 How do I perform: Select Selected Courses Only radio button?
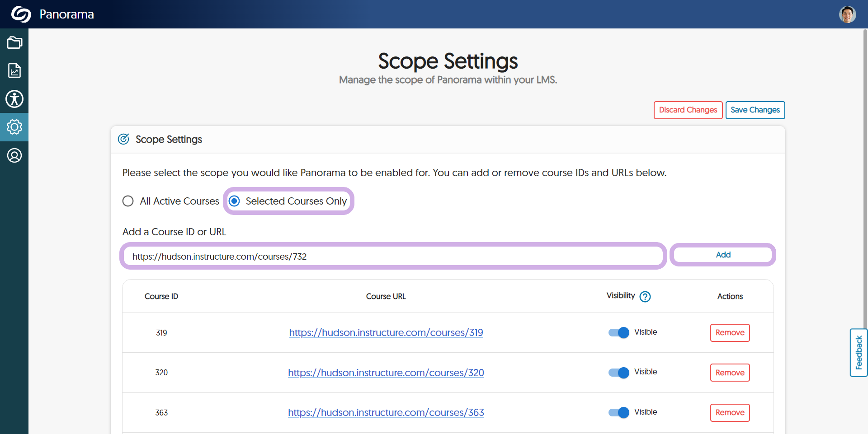tap(234, 201)
